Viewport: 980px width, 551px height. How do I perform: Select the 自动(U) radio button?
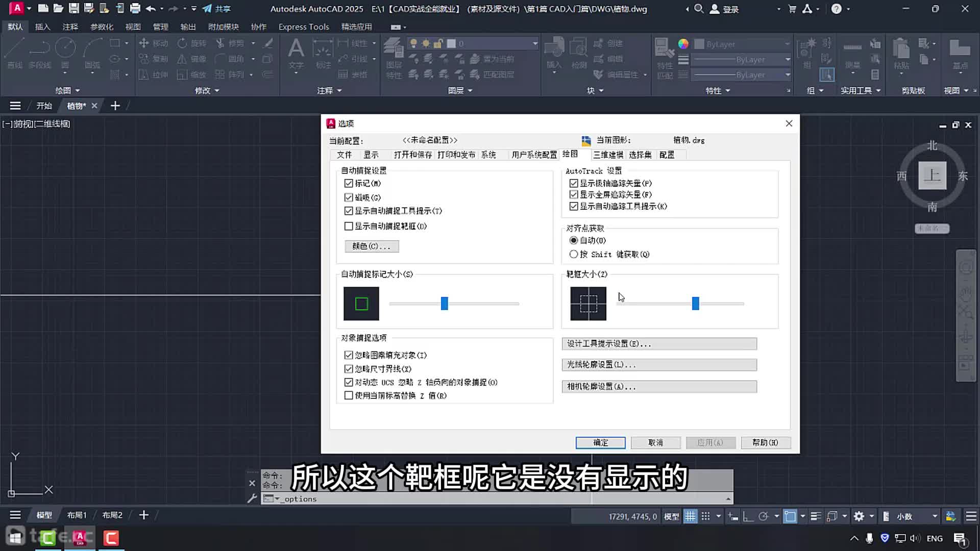pyautogui.click(x=574, y=240)
